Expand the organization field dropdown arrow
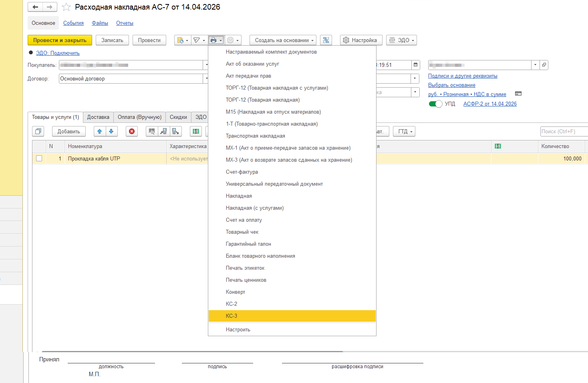Image resolution: width=588 pixels, height=383 pixels. [x=535, y=65]
